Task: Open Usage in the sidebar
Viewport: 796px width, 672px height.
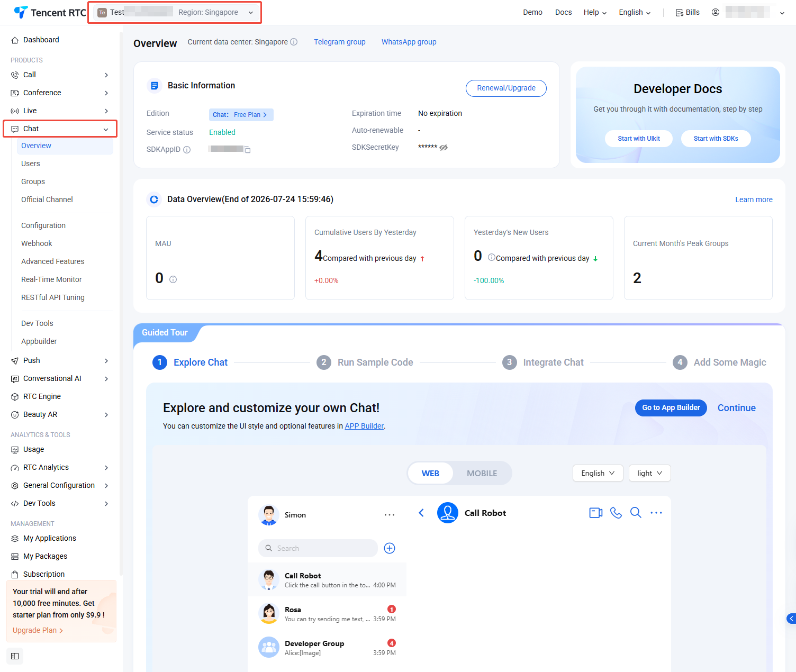Action: click(x=34, y=449)
